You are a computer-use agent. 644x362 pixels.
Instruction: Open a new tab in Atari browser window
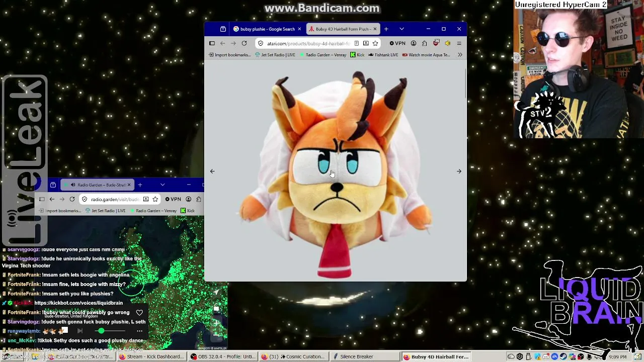click(386, 29)
